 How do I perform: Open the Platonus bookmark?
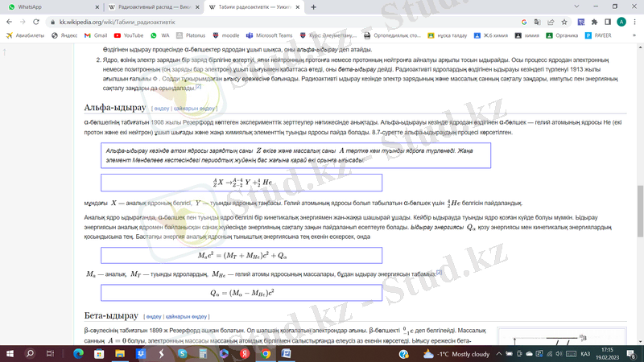tap(191, 35)
